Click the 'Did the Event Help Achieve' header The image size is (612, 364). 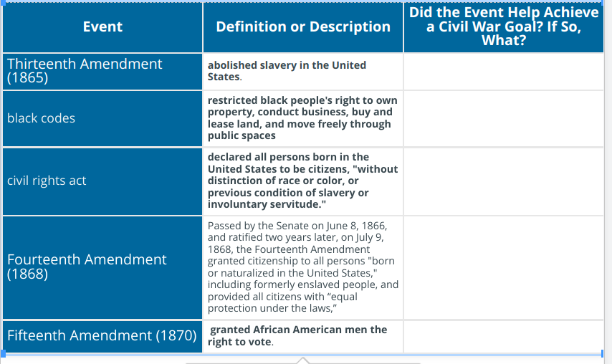[504, 27]
